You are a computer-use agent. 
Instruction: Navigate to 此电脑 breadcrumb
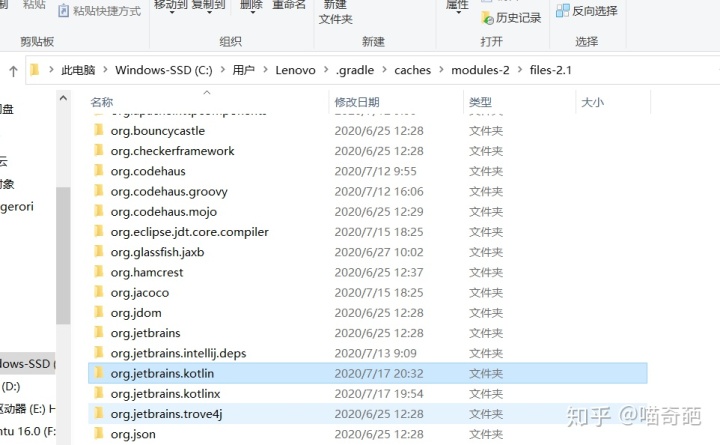coord(78,70)
